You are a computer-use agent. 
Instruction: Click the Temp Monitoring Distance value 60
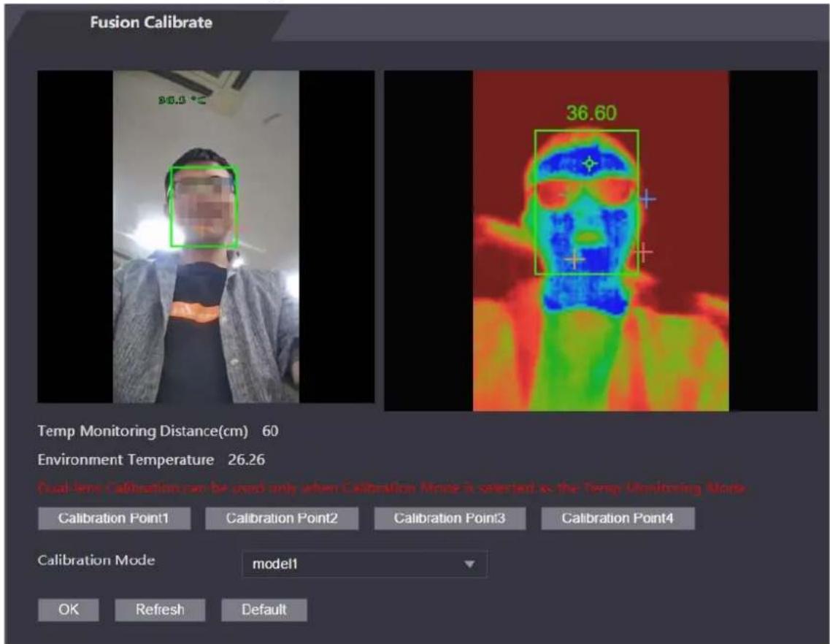[x=270, y=431]
